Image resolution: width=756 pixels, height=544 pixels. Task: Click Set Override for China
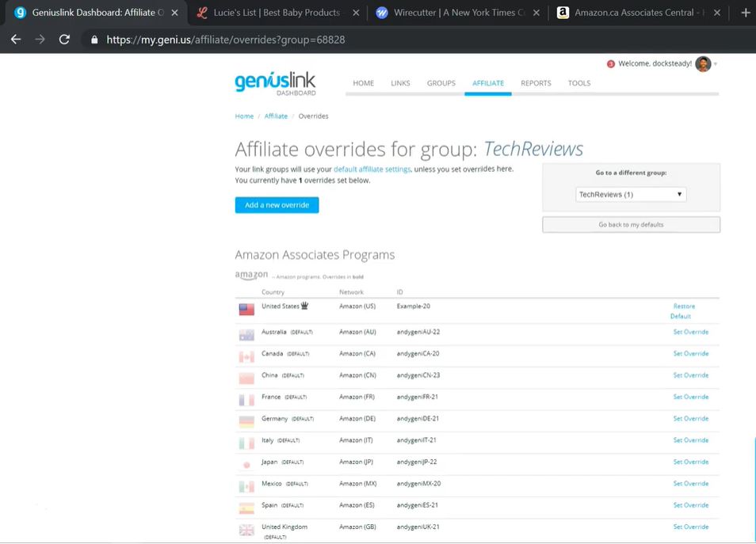pyautogui.click(x=691, y=375)
